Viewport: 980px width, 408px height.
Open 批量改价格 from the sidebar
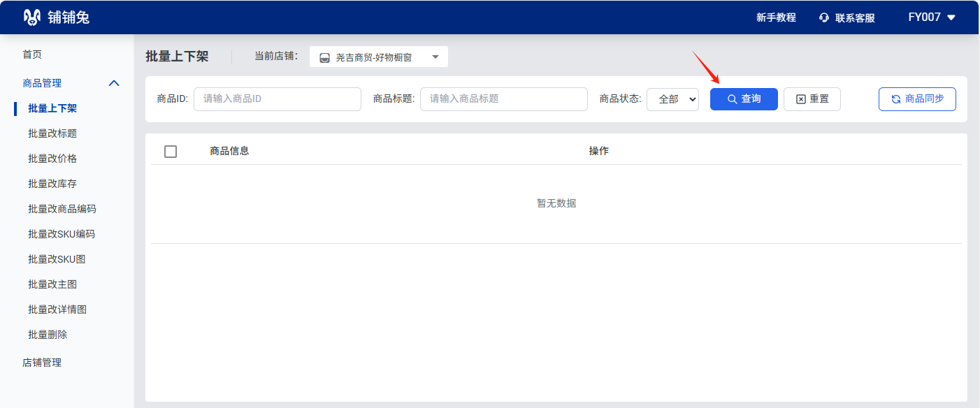coord(52,159)
